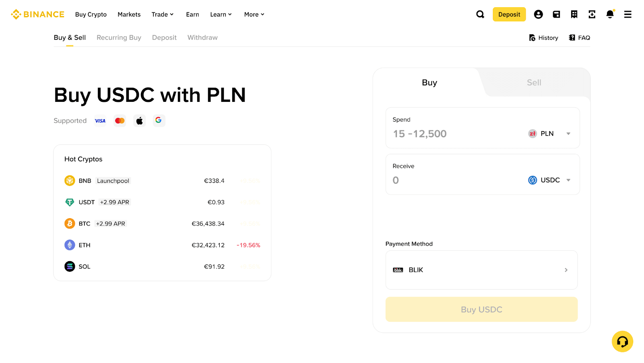Click the notifications bell icon
Viewport: 644px width, 363px height.
click(x=610, y=14)
